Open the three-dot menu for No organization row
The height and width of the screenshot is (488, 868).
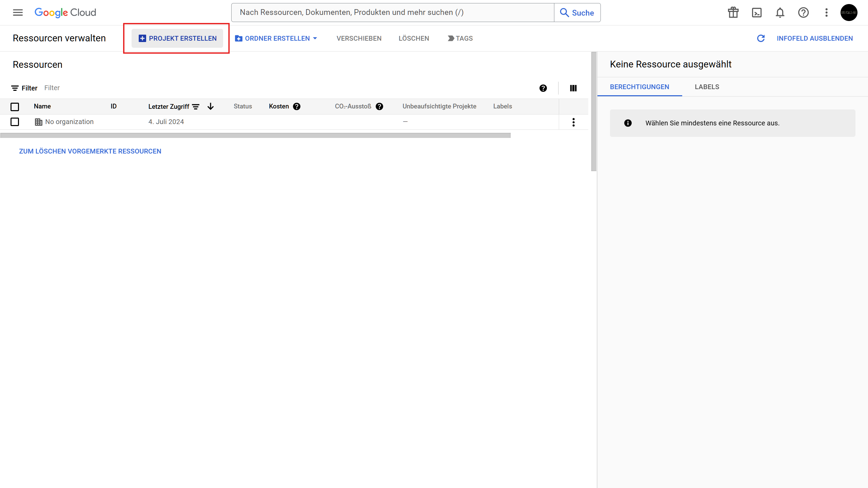click(x=573, y=122)
